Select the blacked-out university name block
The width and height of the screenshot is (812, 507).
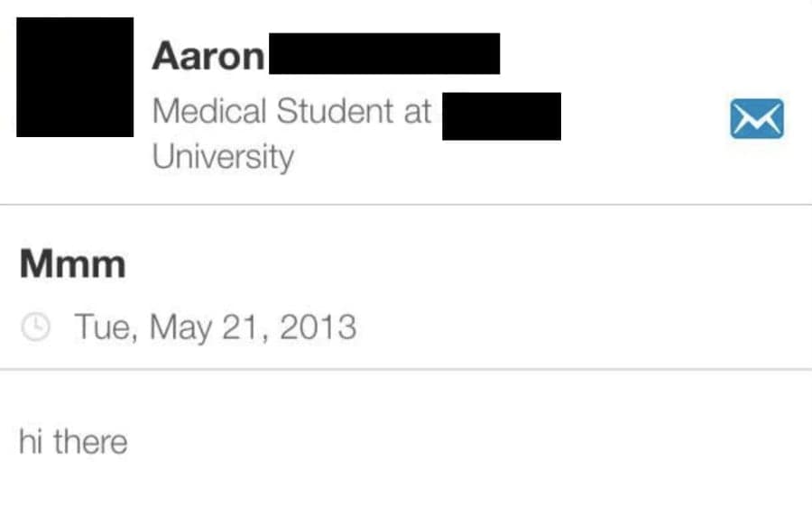(502, 116)
